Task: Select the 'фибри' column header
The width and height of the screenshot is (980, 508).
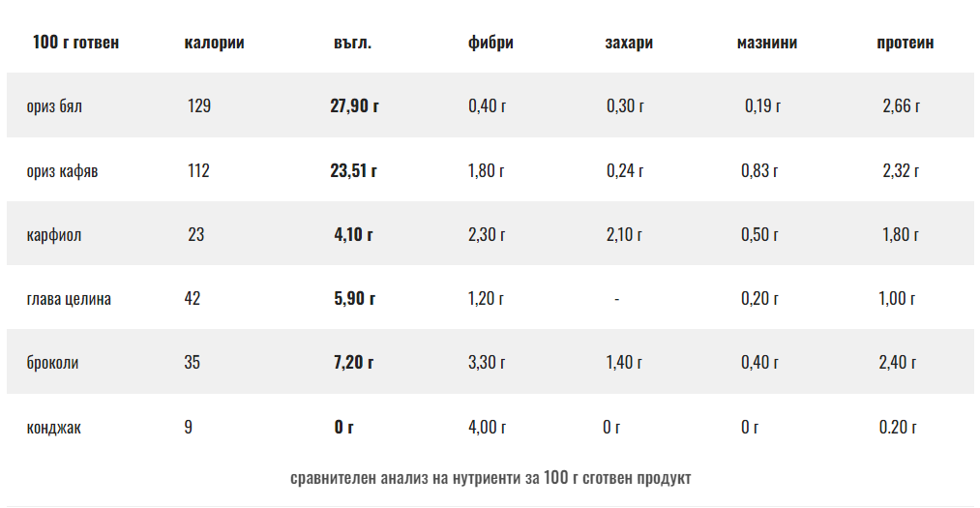Action: pos(490,43)
